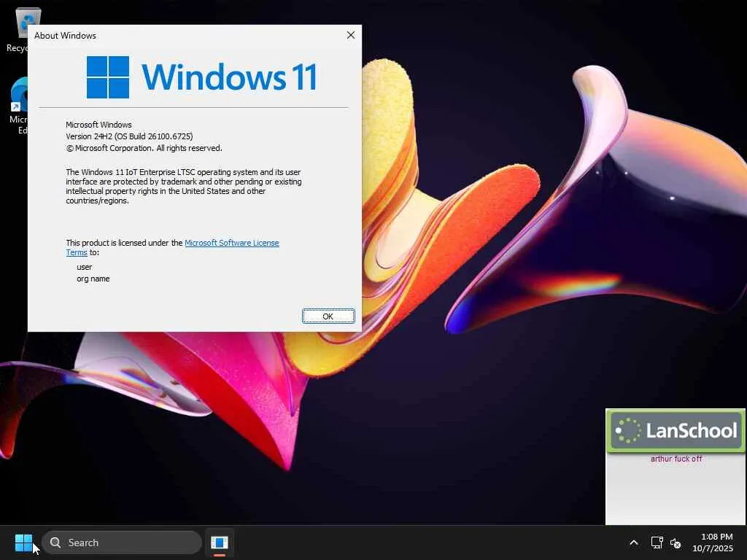The image size is (747, 560).
Task: Select the winver app taskbar icon
Action: click(x=220, y=542)
